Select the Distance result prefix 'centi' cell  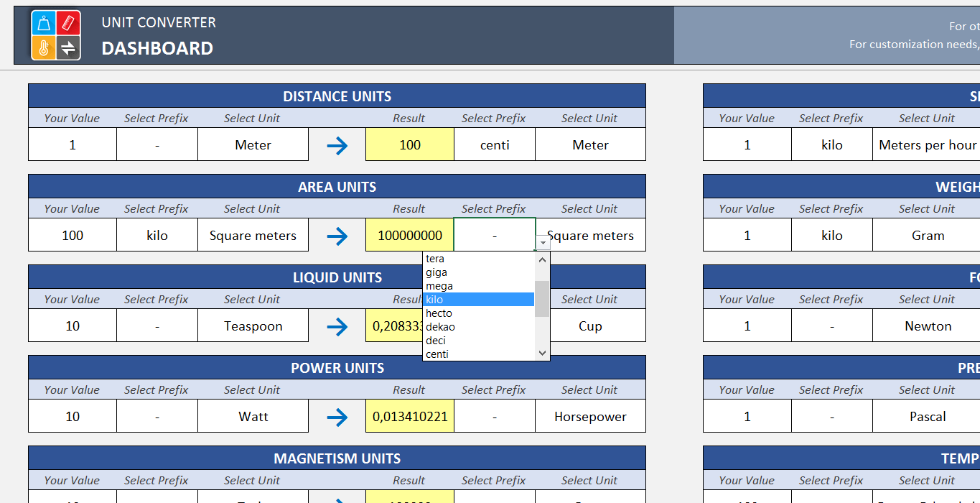495,144
